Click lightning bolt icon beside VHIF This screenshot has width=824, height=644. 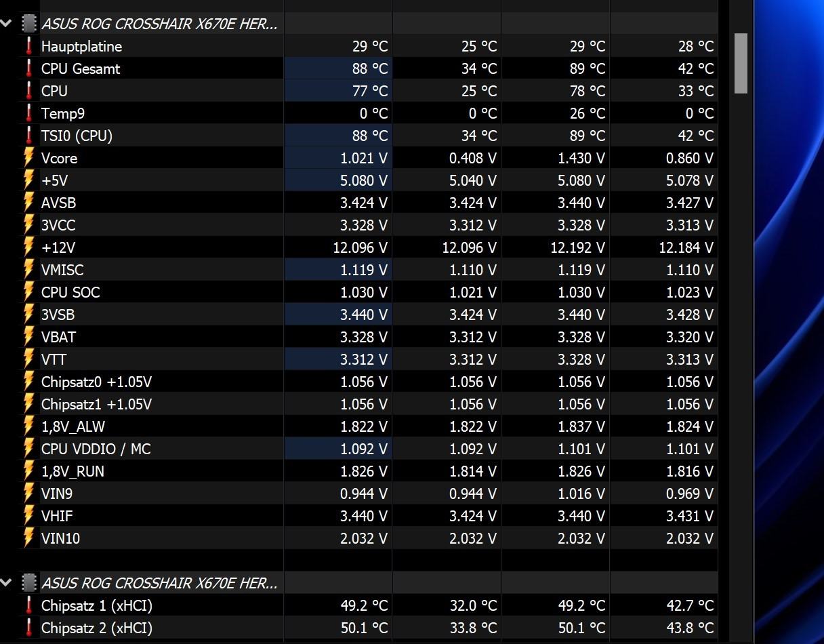coord(28,516)
